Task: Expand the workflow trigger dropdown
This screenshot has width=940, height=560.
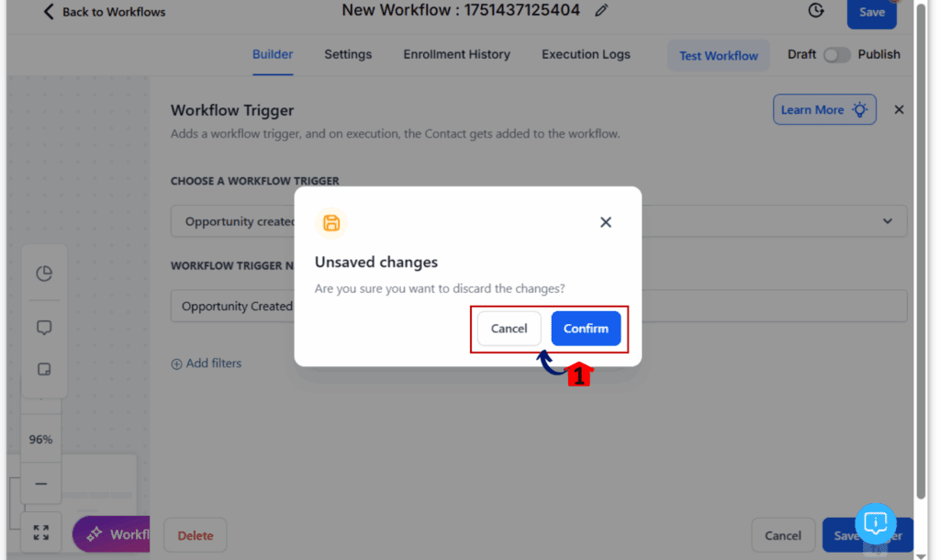Action: point(888,221)
